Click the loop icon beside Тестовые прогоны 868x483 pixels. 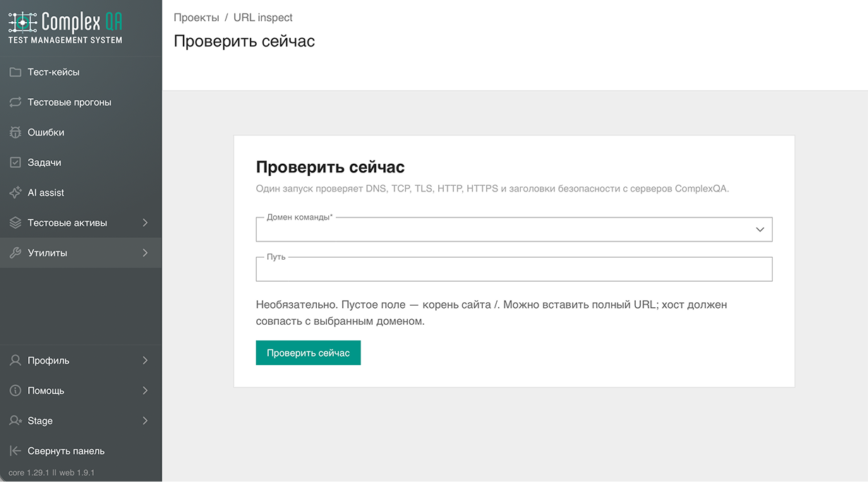click(16, 102)
